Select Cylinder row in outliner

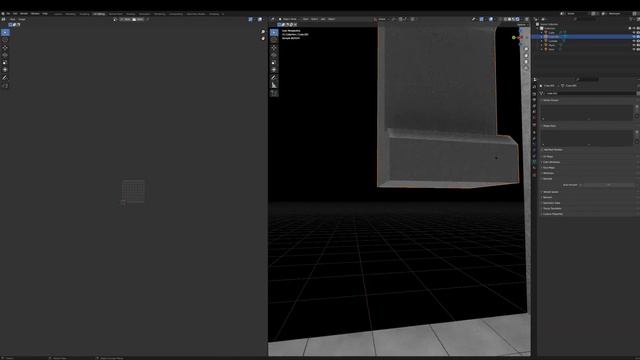pos(584,41)
